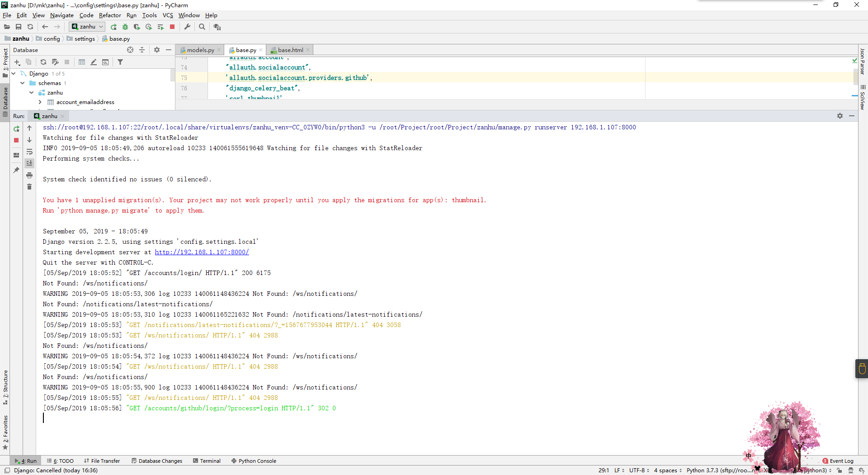Open File Transfer tool window

102,461
